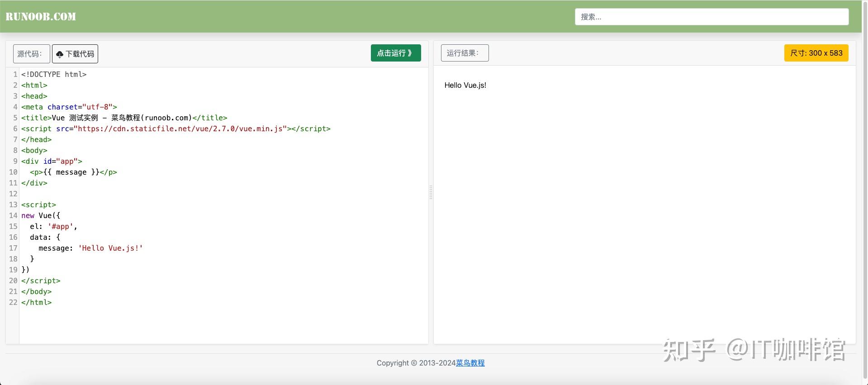Click the opening <head> line
Viewport: 868px width, 385px height.
coord(34,96)
